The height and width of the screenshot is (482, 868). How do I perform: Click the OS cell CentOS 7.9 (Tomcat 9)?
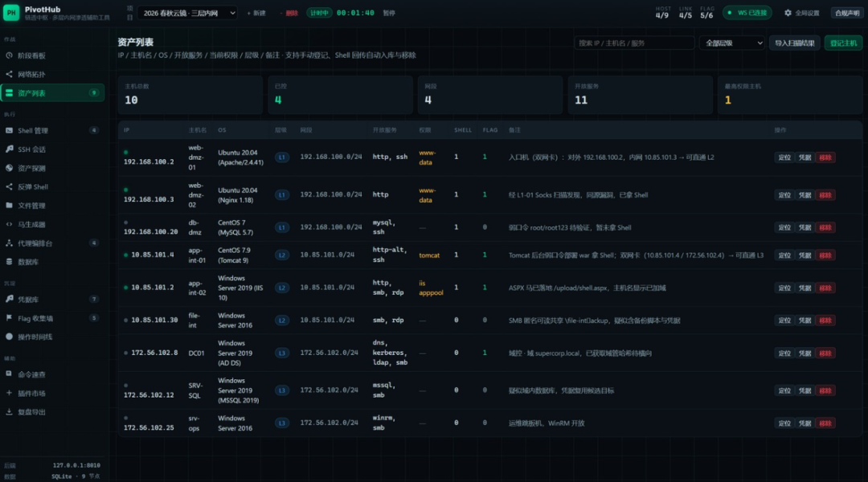click(234, 255)
